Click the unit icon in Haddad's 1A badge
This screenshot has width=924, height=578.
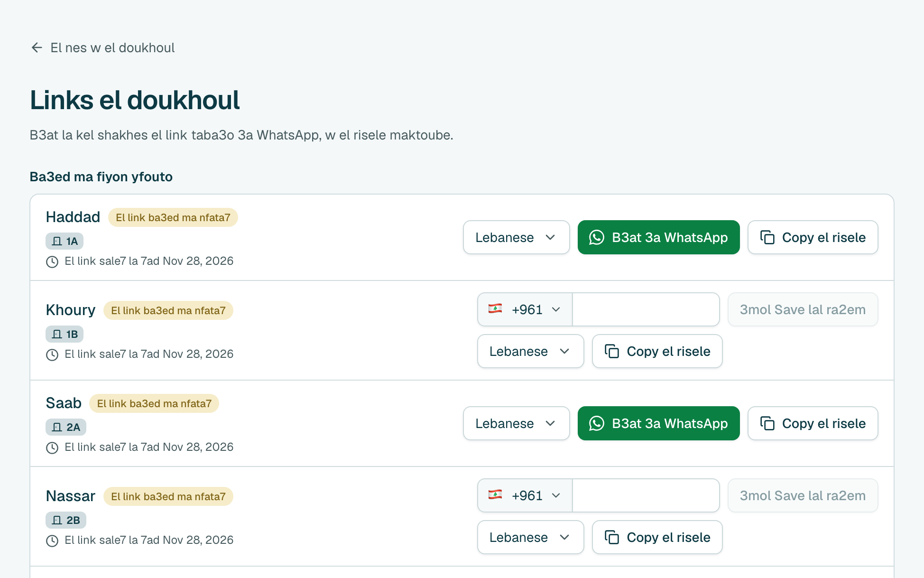click(x=57, y=241)
